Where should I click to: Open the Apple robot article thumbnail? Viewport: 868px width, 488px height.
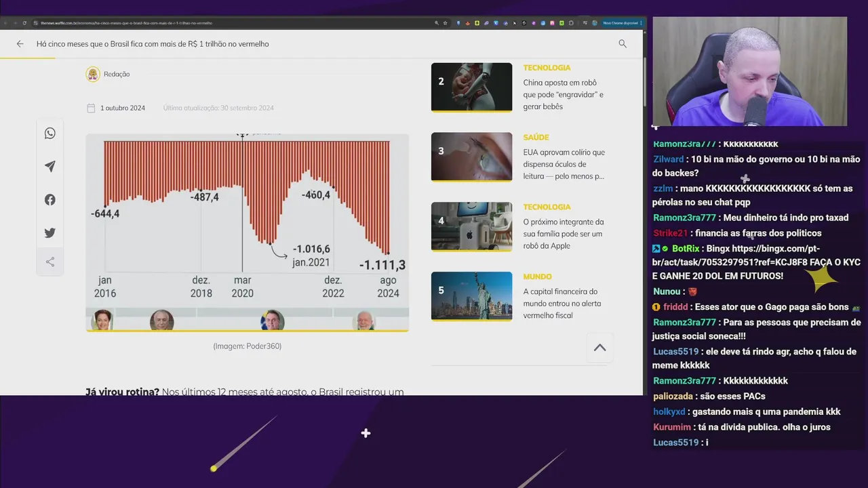pos(471,226)
